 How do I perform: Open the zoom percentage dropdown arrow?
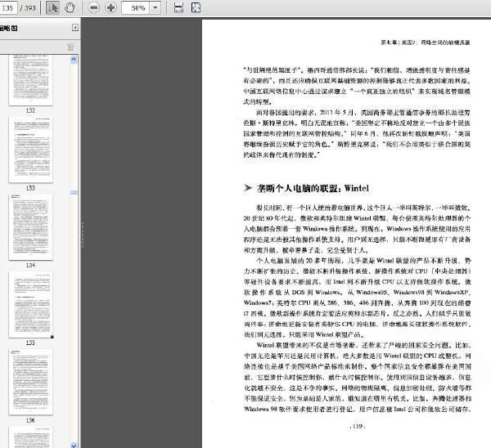(x=155, y=7)
